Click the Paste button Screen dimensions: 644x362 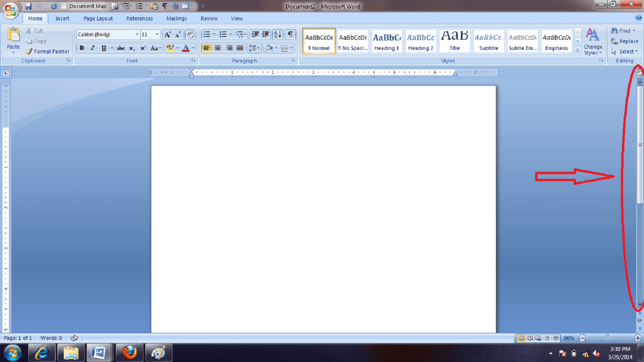click(13, 40)
